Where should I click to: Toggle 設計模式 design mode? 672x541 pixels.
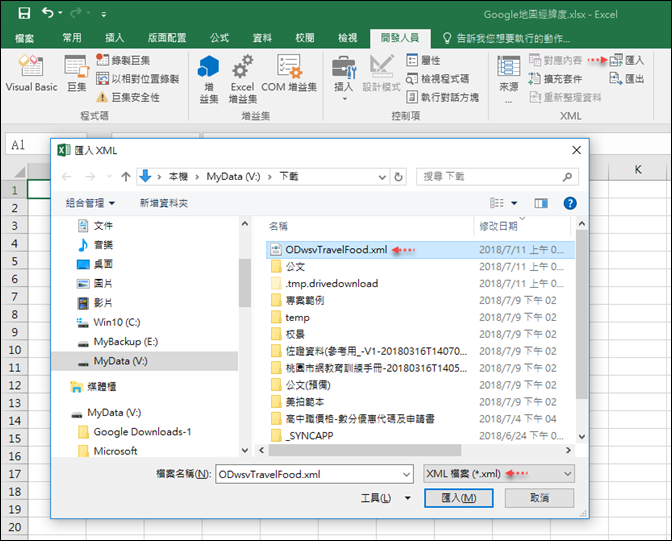coord(381,73)
